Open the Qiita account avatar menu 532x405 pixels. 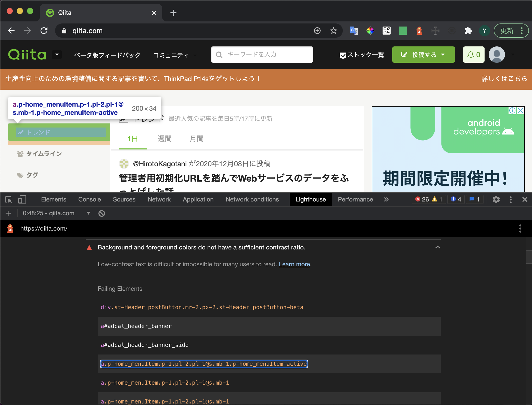(497, 55)
